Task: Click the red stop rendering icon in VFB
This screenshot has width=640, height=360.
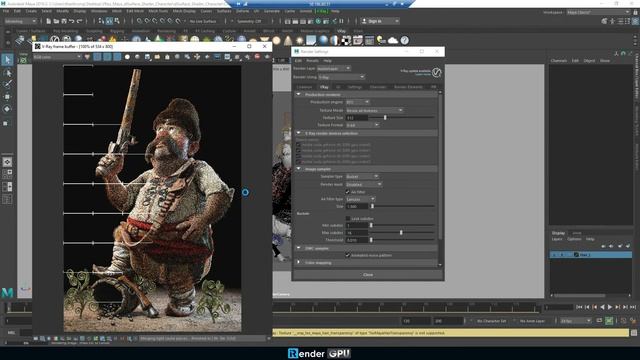Action: coord(257,57)
